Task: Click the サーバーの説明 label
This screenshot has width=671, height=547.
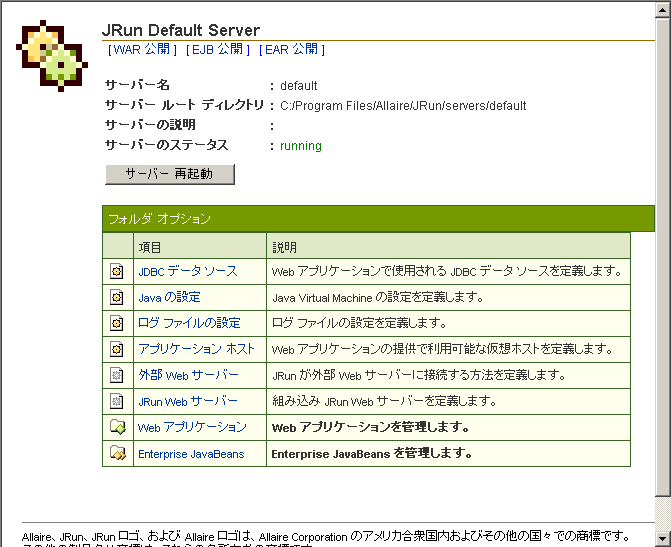Action: pyautogui.click(x=150, y=125)
